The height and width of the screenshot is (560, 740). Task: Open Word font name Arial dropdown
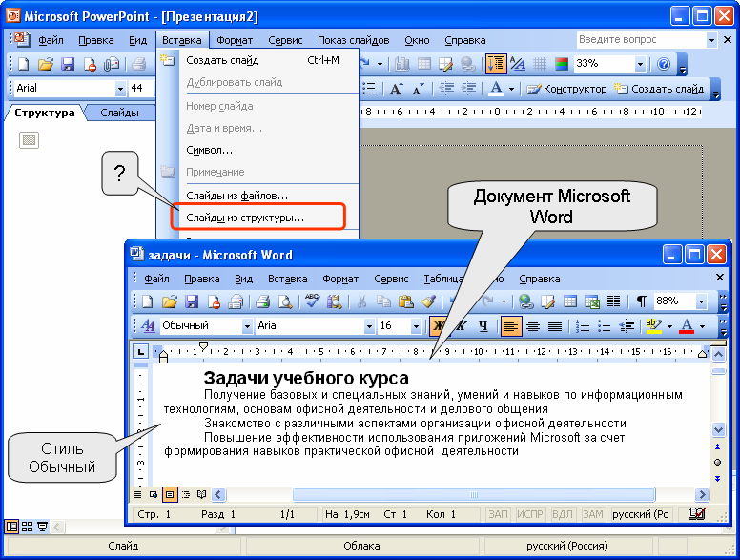(369, 325)
